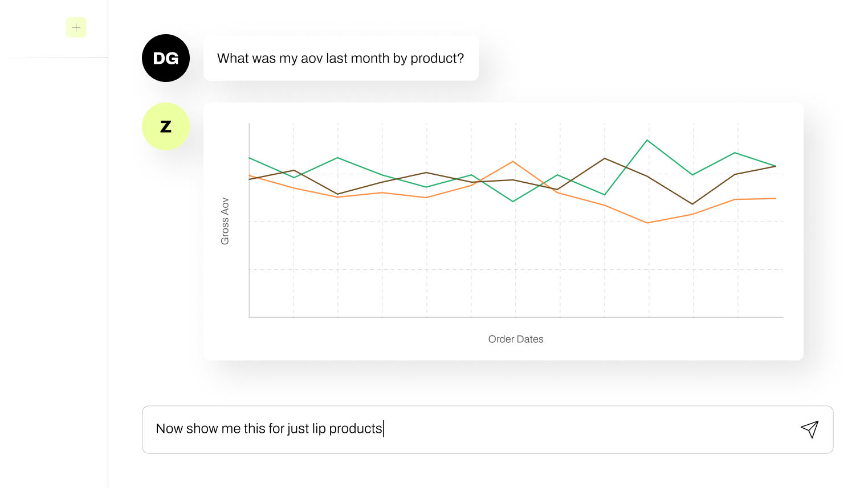
Task: Expand the chart response card
Action: pyautogui.click(x=504, y=231)
